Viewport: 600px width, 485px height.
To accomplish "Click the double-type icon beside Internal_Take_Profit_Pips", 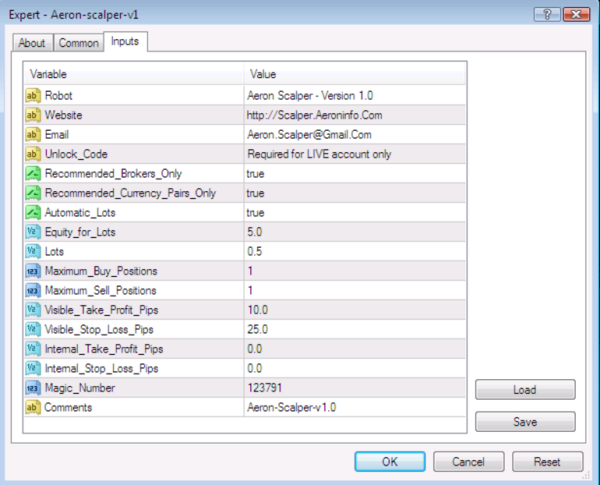I will coord(33,349).
